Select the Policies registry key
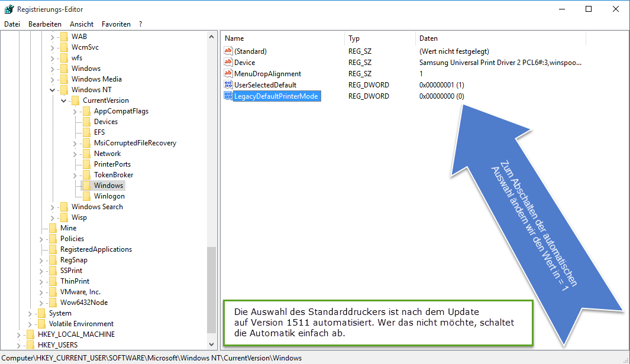 [x=72, y=239]
